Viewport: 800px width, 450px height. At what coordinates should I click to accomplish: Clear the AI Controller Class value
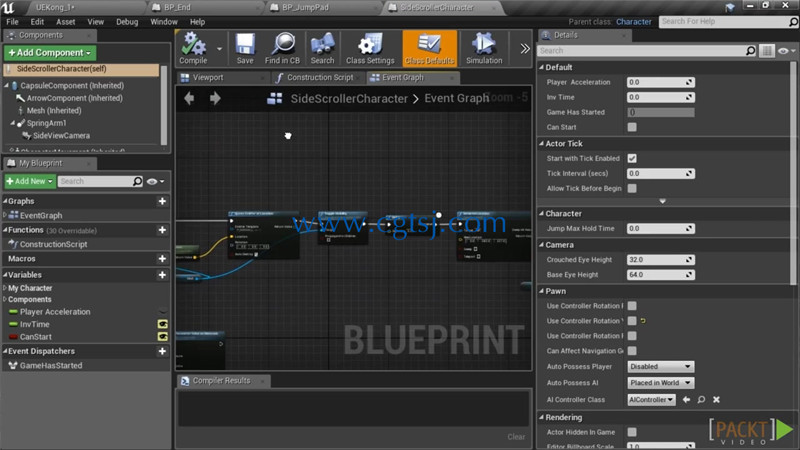pyautogui.click(x=716, y=399)
